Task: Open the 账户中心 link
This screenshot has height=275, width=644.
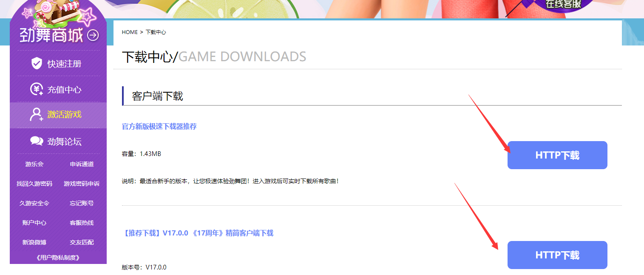Action: pos(34,223)
